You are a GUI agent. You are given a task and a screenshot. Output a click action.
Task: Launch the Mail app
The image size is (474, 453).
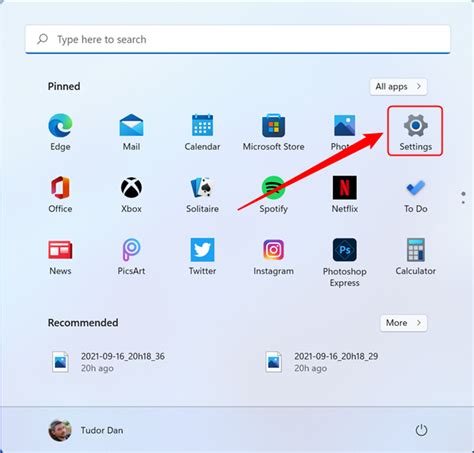tap(131, 132)
